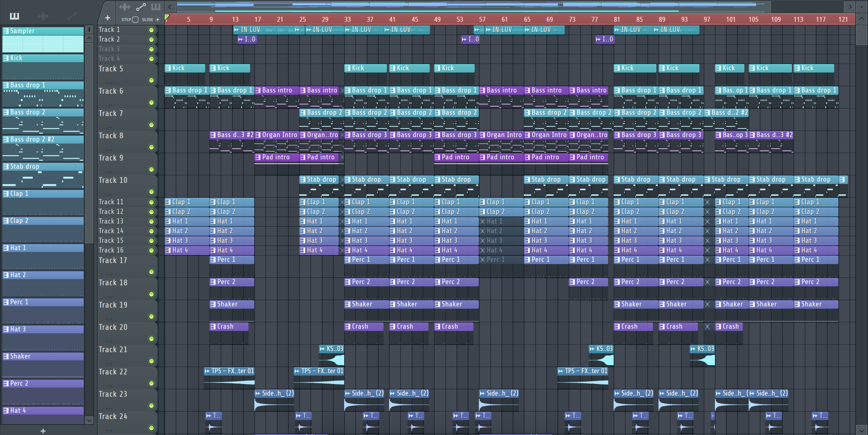This screenshot has height=435, width=868.
Task: Click the green playback start marker flag
Action: (x=167, y=17)
